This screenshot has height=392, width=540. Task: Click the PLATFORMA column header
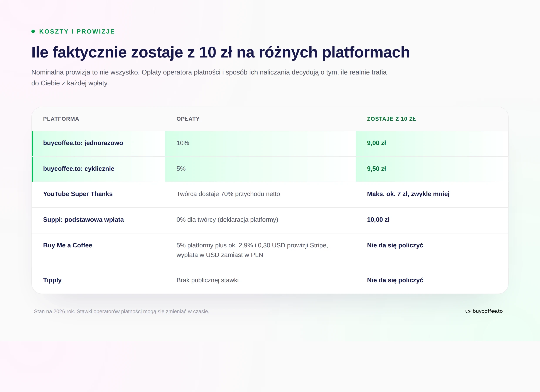[x=61, y=119]
